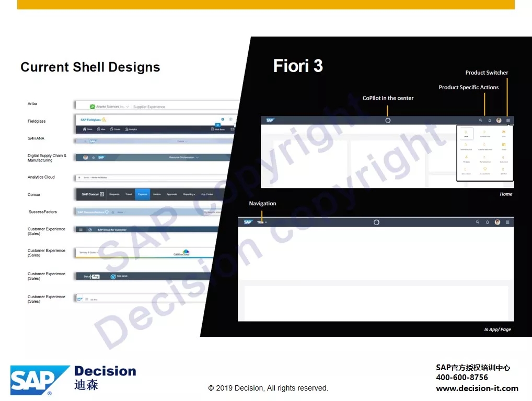Open notifications bell in the In App/Page shell bar

click(487, 222)
